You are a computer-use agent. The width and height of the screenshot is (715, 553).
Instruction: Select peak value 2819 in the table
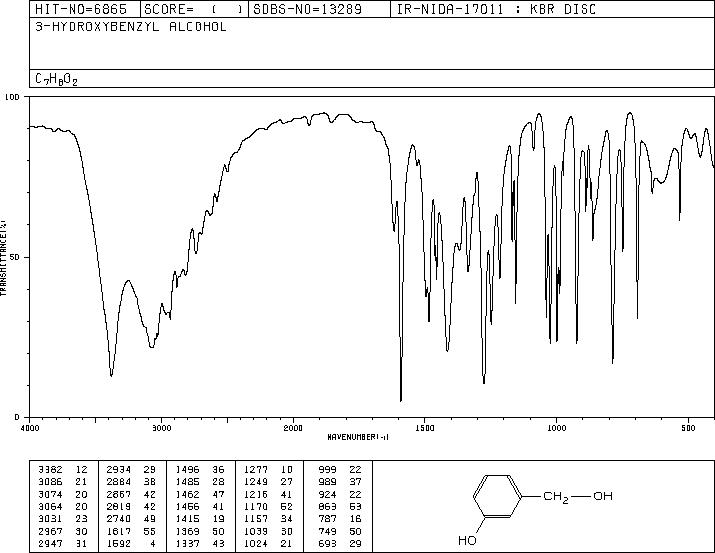[x=119, y=506]
